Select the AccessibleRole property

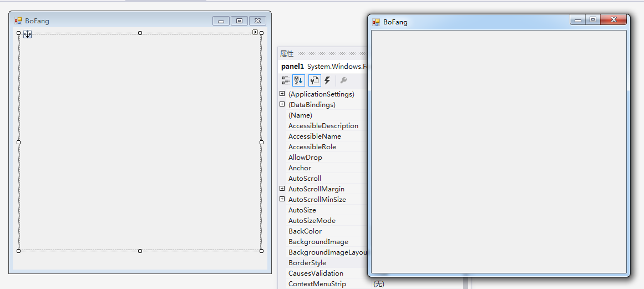coord(327,147)
